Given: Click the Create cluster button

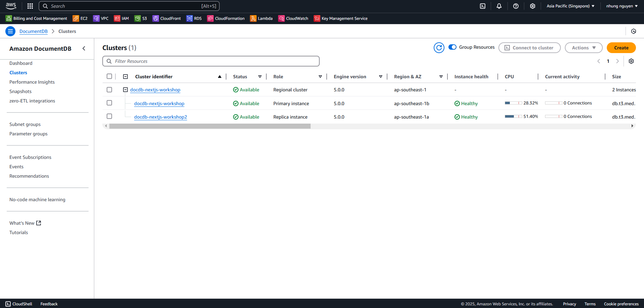Looking at the screenshot, I should (621, 48).
